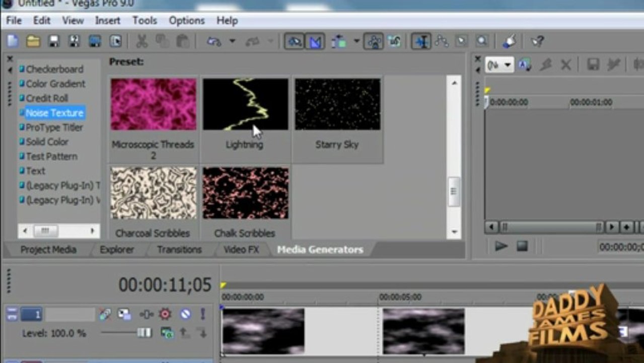Open the Compositing Mode menu on track 1
Viewport: 644px width, 363px height.
[166, 333]
